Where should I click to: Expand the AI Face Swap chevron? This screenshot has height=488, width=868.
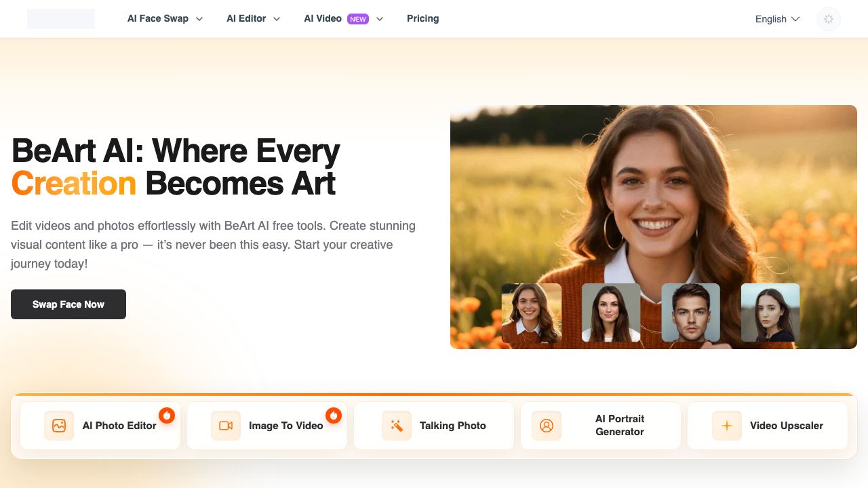(x=199, y=19)
